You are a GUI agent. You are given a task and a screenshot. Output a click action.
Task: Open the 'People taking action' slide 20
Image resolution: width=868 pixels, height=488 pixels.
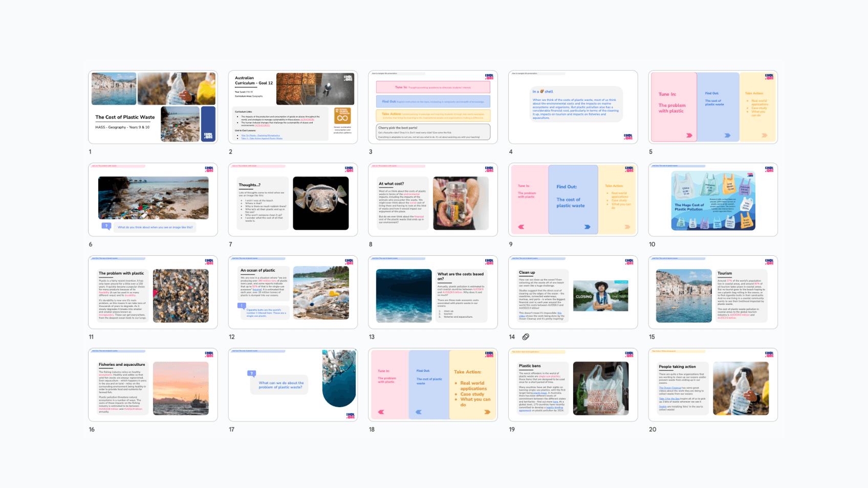coord(713,385)
